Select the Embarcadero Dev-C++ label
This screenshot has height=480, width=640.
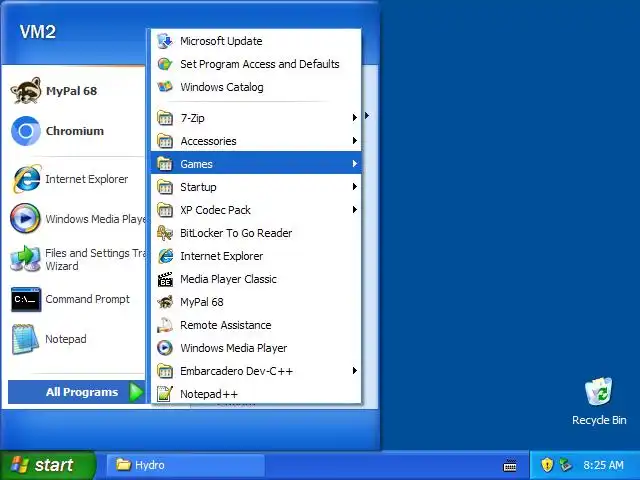point(236,371)
